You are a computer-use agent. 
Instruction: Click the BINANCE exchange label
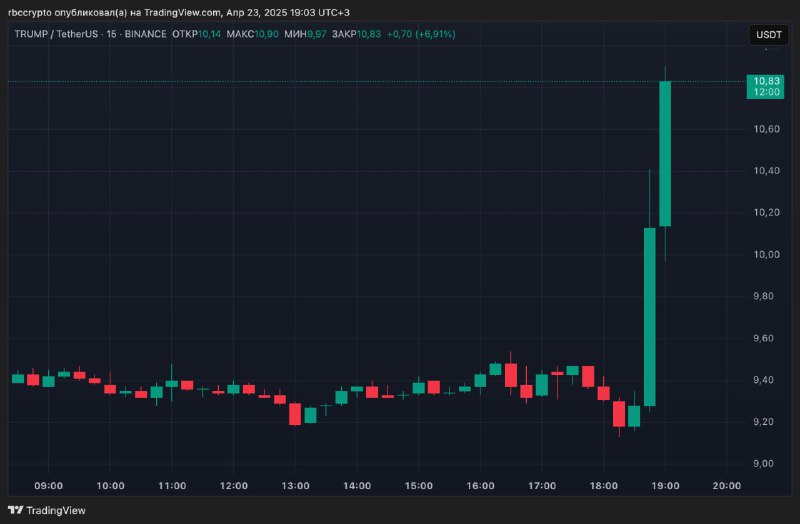click(x=145, y=34)
